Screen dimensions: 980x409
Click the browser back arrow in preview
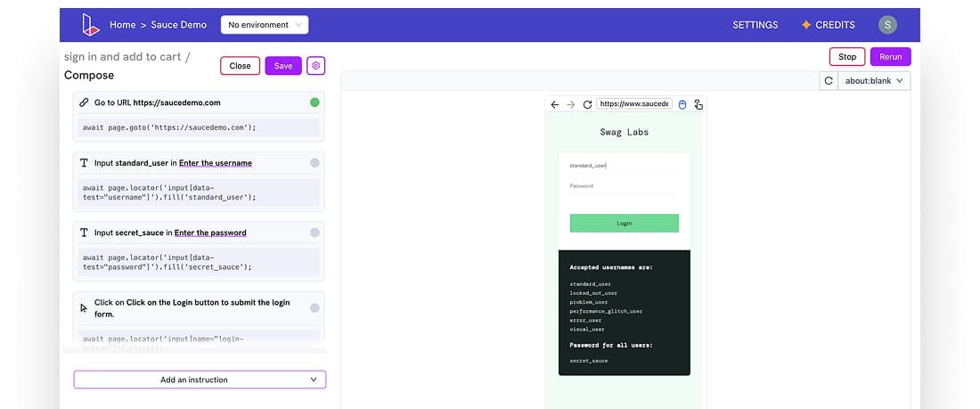pyautogui.click(x=555, y=104)
